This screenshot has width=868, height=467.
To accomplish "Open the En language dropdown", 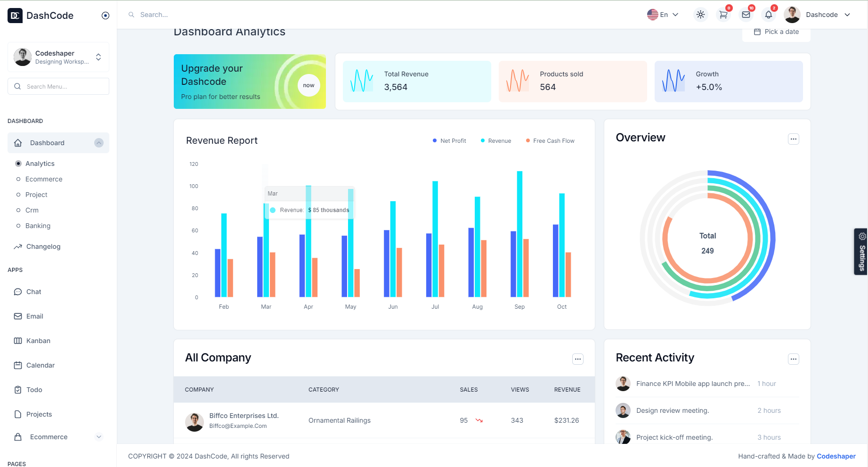I will pyautogui.click(x=663, y=15).
